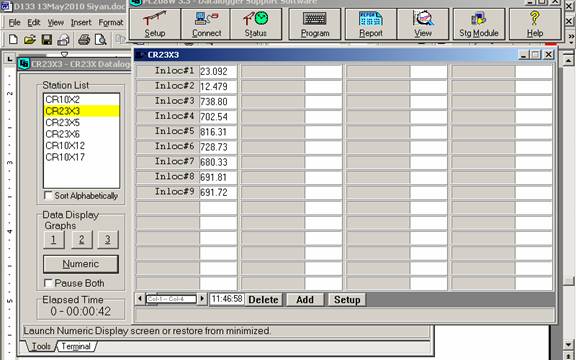Select station CR23X6
The width and height of the screenshot is (576, 360).
[82, 134]
